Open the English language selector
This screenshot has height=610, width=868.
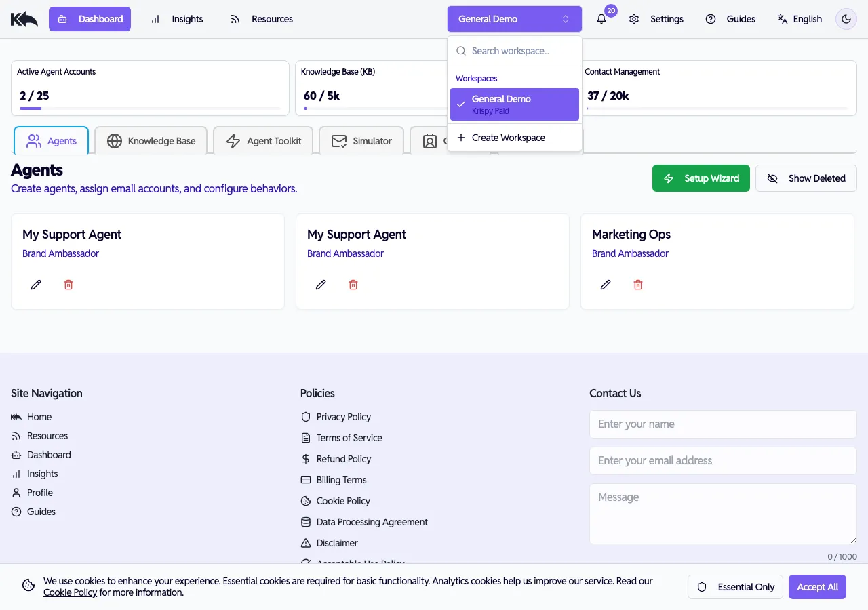pyautogui.click(x=800, y=19)
